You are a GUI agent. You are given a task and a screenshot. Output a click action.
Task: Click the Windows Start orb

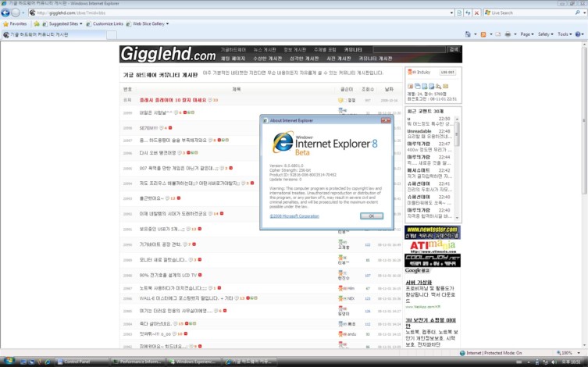(8, 361)
